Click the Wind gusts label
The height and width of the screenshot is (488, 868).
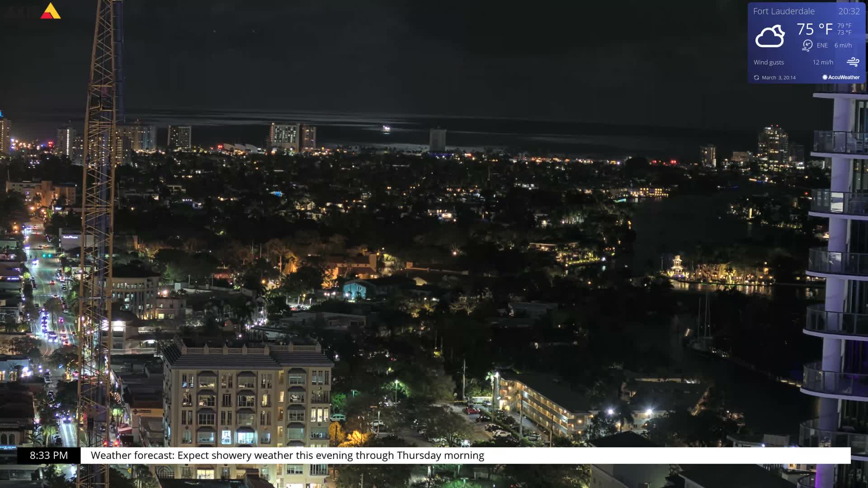coord(769,62)
